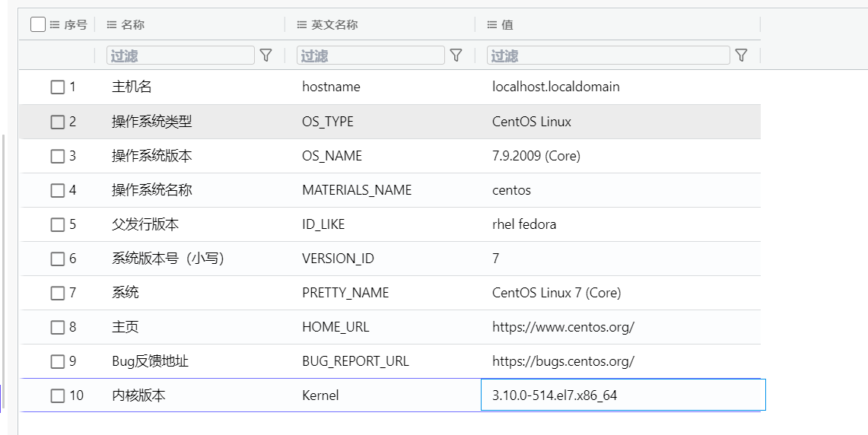
Task: Check the checkbox for row 3 操作系统版本
Action: click(x=58, y=156)
